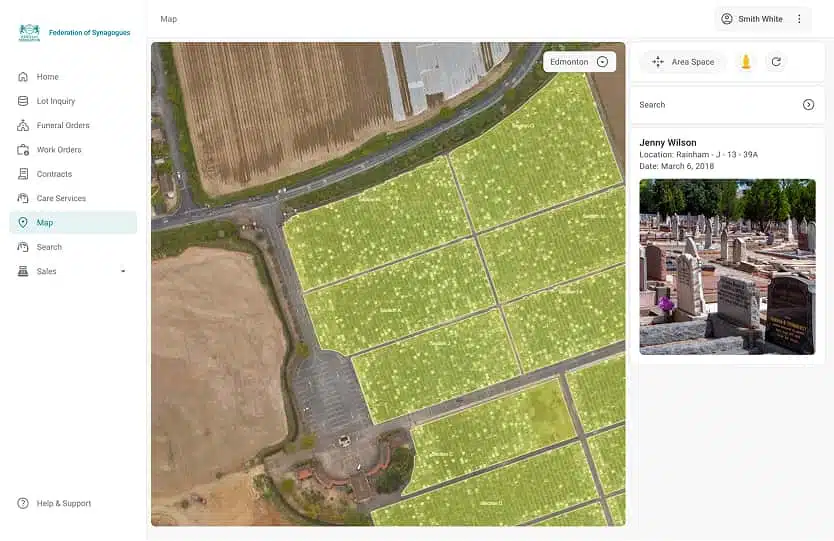
Task: Open the Jenny Wilson gravestone photo
Action: tap(727, 267)
